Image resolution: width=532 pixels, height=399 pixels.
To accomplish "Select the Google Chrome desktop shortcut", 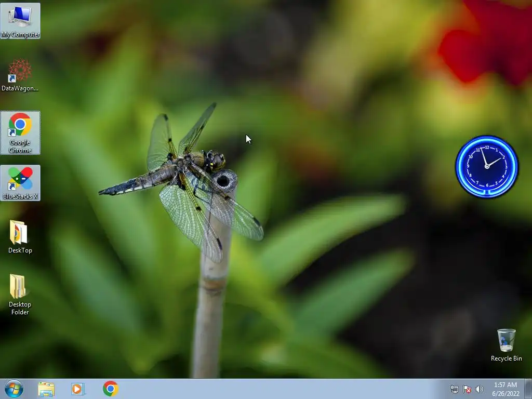I will point(20,132).
